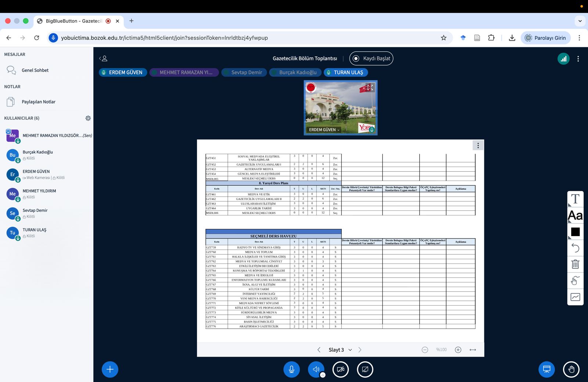The width and height of the screenshot is (588, 382).
Task: Click the Parolayı Girin button
Action: pyautogui.click(x=545, y=38)
